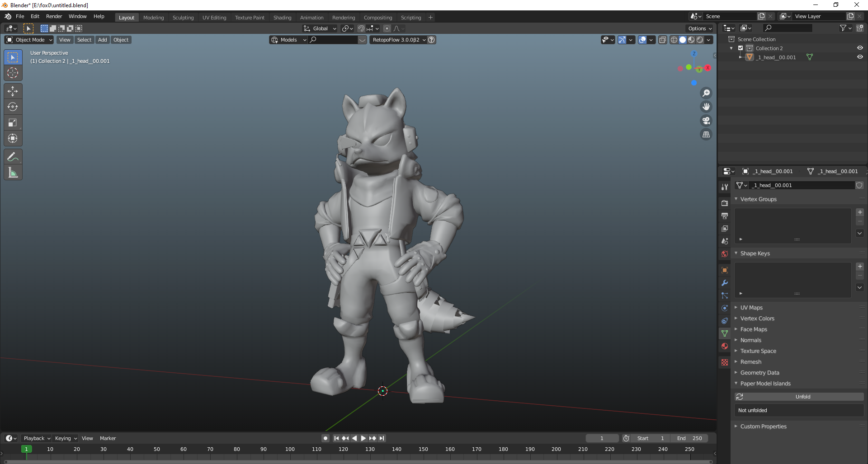Open Output properties printer tab
The image size is (868, 464).
[725, 216]
